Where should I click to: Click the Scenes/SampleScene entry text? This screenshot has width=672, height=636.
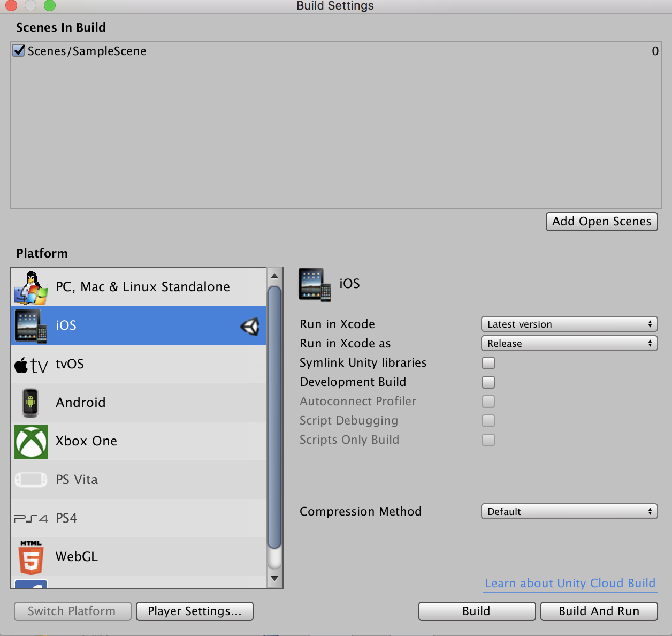pos(87,51)
